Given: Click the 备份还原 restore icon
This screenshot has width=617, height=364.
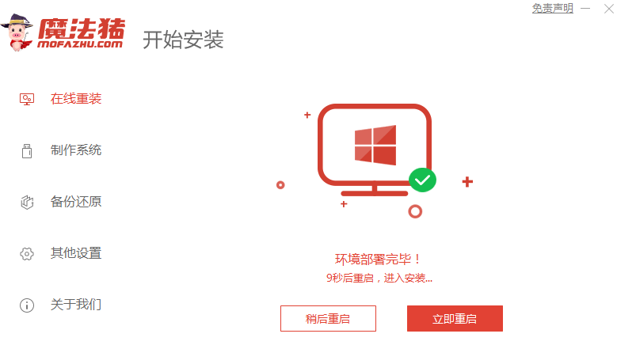Looking at the screenshot, I should tap(27, 202).
